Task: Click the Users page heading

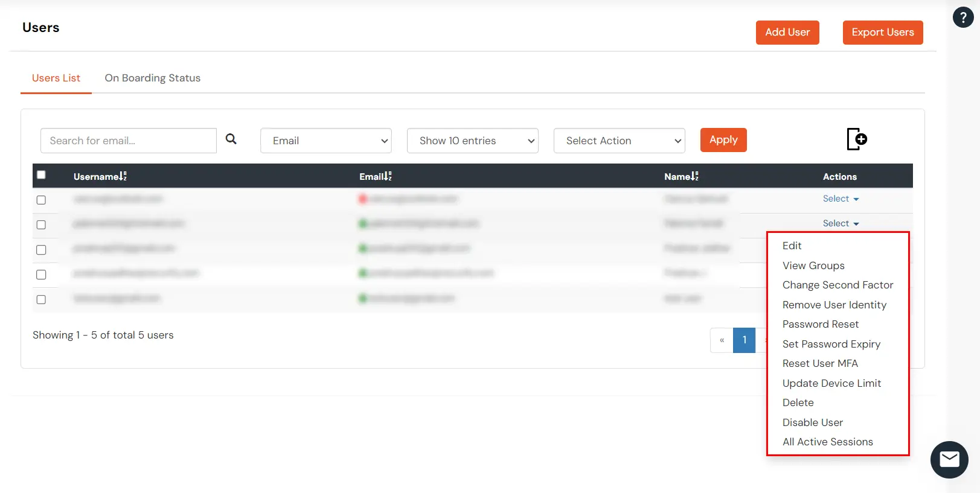Action: 41,27
